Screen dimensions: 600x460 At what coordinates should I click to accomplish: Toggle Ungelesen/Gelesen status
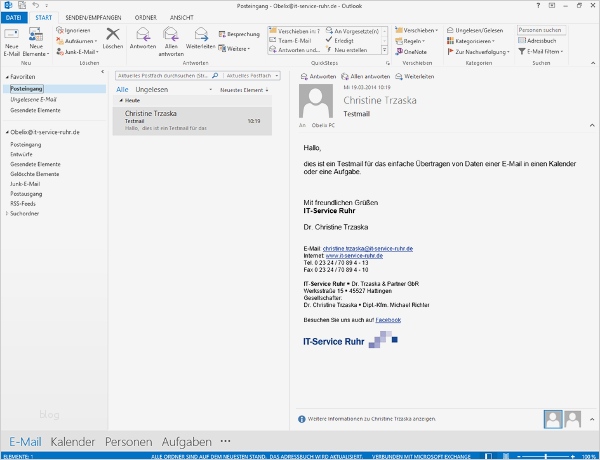475,30
